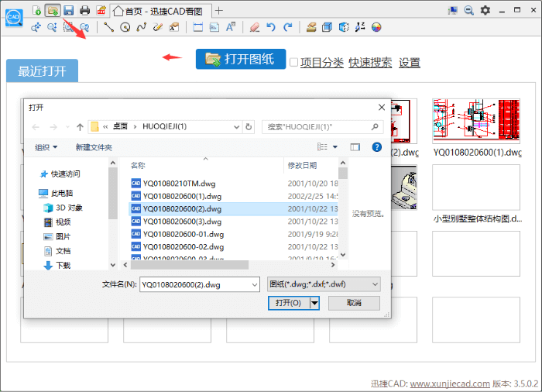542x392 pixels.
Task: Click the zoom-out magnifier in title bar
Action: 468,10
